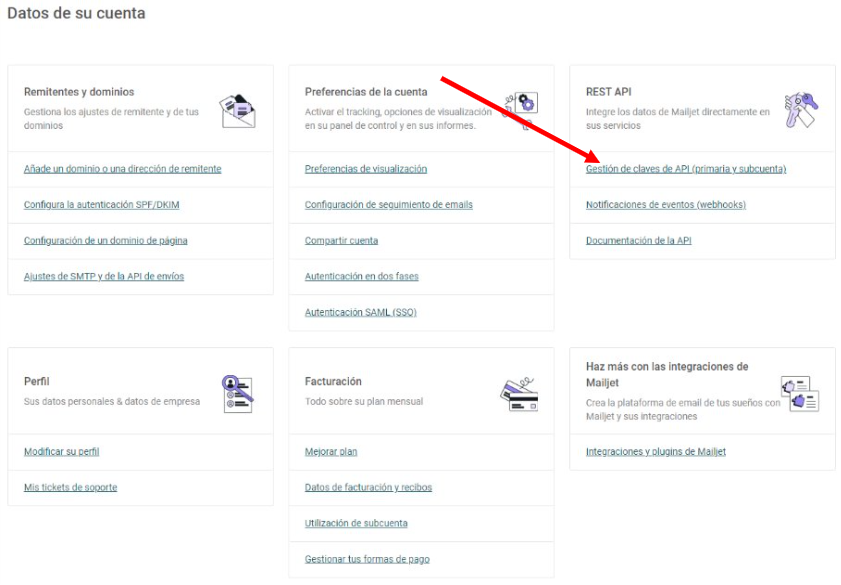The width and height of the screenshot is (841, 585).
Task: Open Ajustes de SMTP y de la API de envíos
Action: click(x=104, y=277)
